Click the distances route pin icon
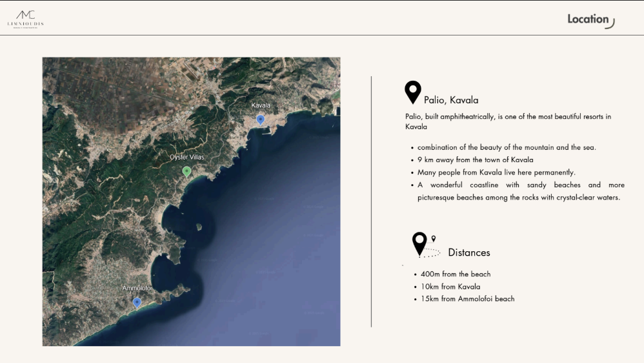This screenshot has height=363, width=644. pyautogui.click(x=425, y=245)
